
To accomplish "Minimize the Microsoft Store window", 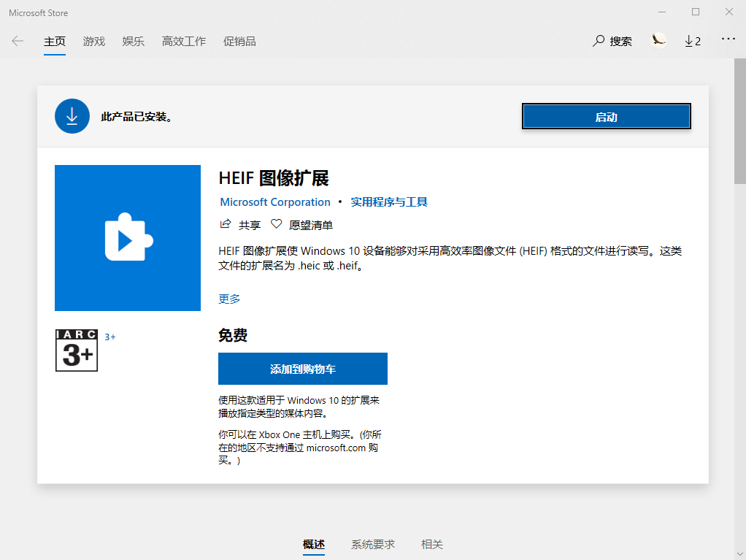I will 662,12.
